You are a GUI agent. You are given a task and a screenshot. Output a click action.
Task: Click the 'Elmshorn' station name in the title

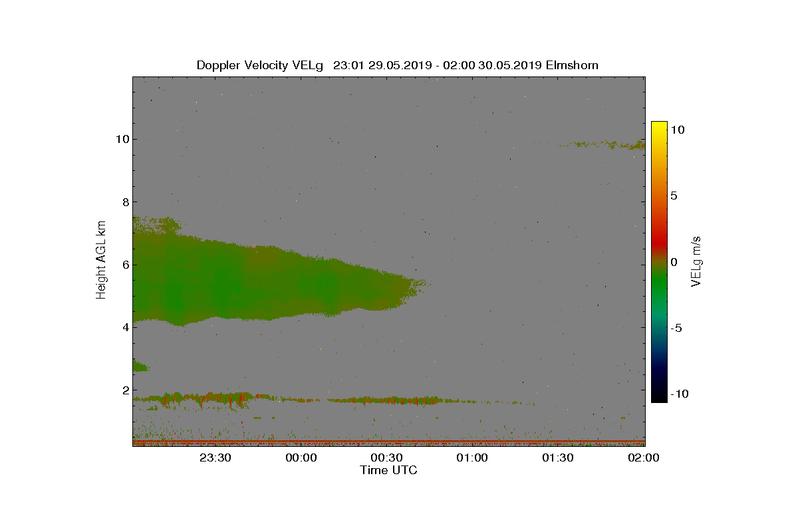click(x=572, y=65)
